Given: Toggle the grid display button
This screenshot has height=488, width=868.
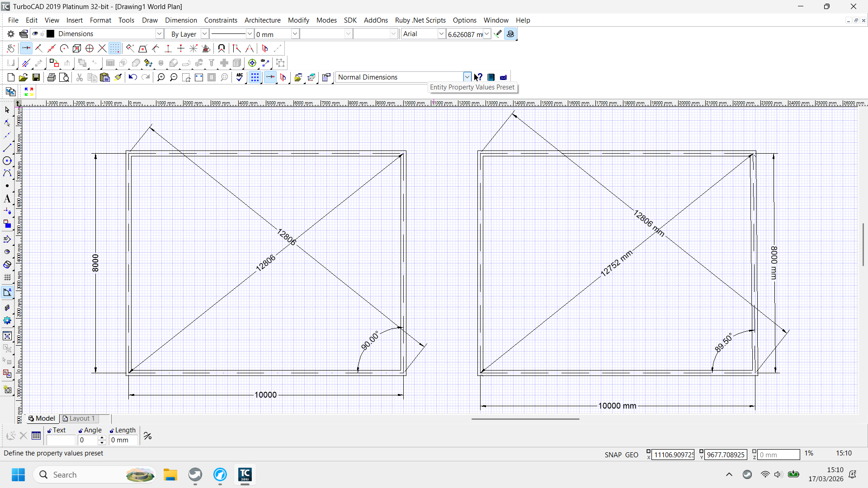Looking at the screenshot, I should click(x=255, y=77).
